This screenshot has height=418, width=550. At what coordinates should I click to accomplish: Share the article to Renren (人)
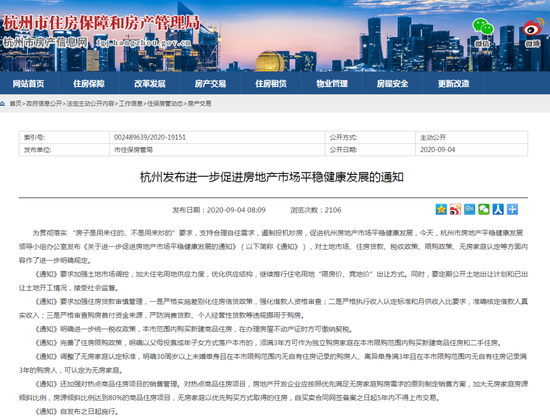(x=498, y=209)
